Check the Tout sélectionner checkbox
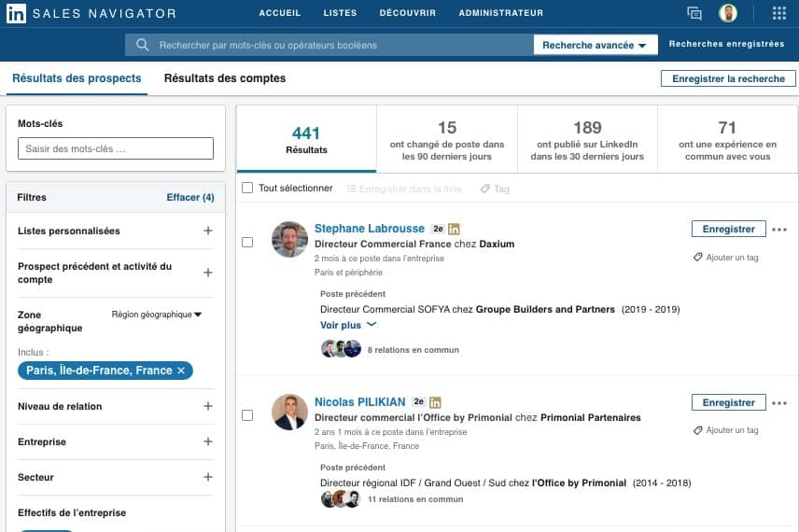 click(x=247, y=188)
